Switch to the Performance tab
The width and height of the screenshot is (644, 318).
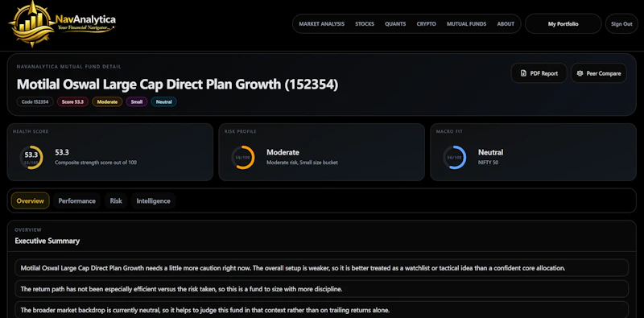coord(76,201)
